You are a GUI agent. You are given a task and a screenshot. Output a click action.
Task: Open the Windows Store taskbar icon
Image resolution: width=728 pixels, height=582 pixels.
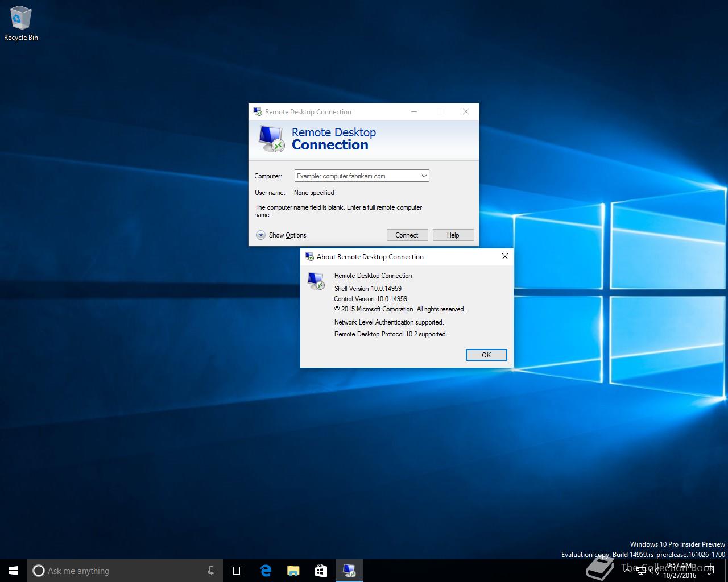(321, 571)
